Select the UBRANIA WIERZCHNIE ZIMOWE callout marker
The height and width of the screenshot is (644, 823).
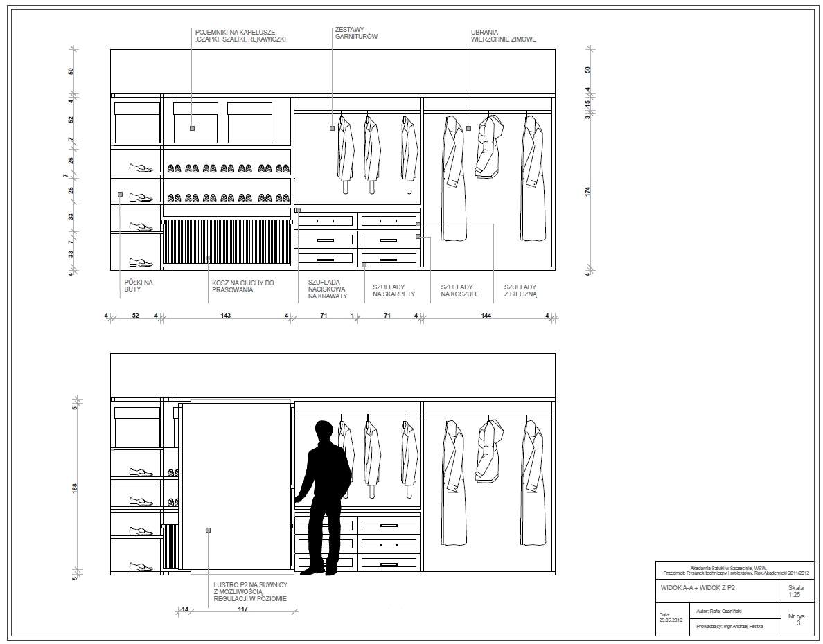pos(469,128)
